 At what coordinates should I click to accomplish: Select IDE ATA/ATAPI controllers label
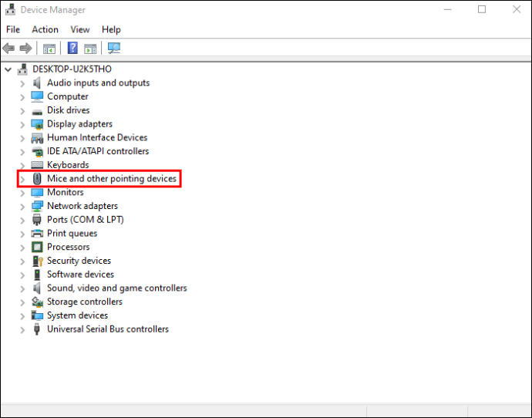pos(98,151)
